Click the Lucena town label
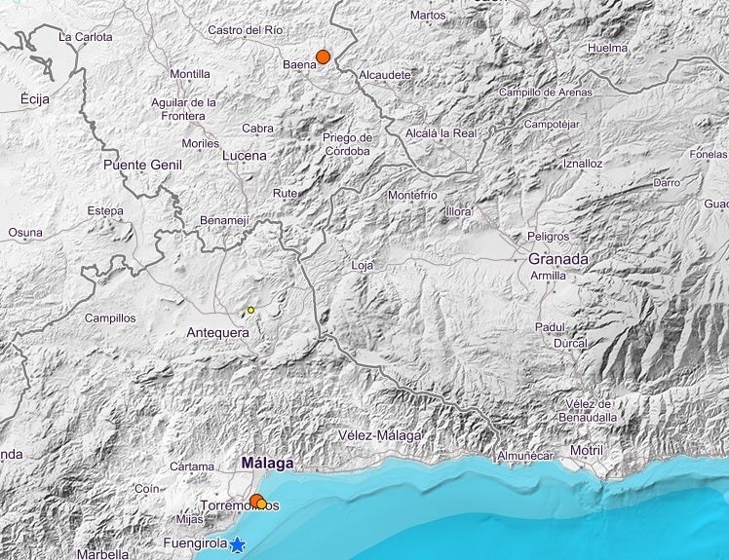This screenshot has width=729, height=560. (x=244, y=155)
